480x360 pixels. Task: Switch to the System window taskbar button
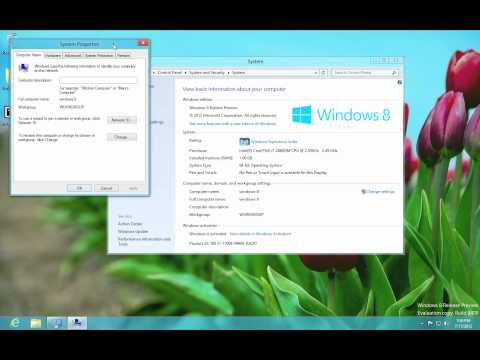click(x=56, y=323)
